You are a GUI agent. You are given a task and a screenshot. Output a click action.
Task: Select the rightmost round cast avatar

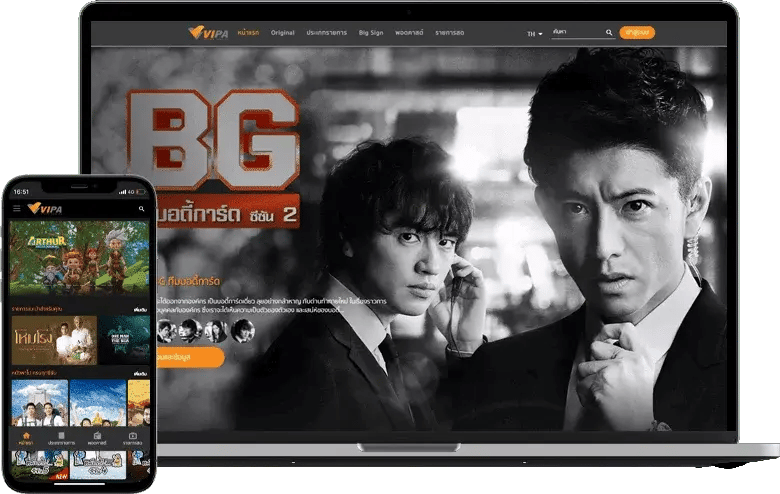[243, 330]
